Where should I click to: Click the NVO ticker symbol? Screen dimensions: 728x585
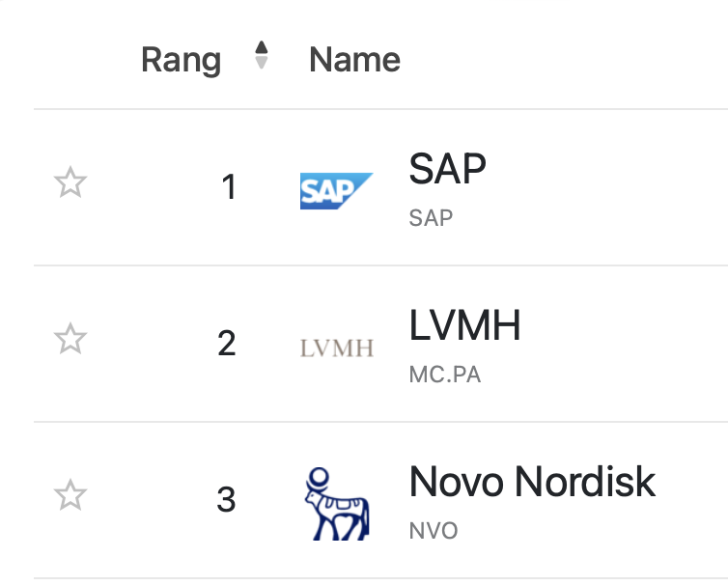pos(433,530)
